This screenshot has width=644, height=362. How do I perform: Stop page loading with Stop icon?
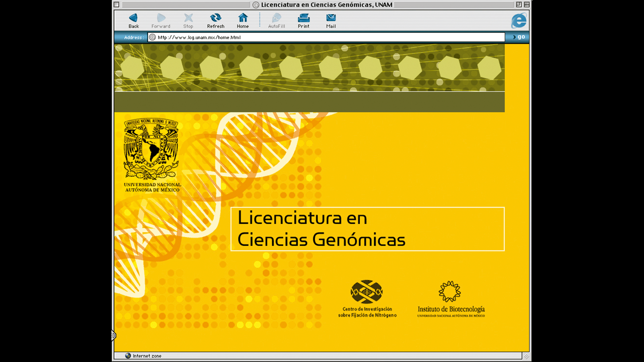(188, 21)
